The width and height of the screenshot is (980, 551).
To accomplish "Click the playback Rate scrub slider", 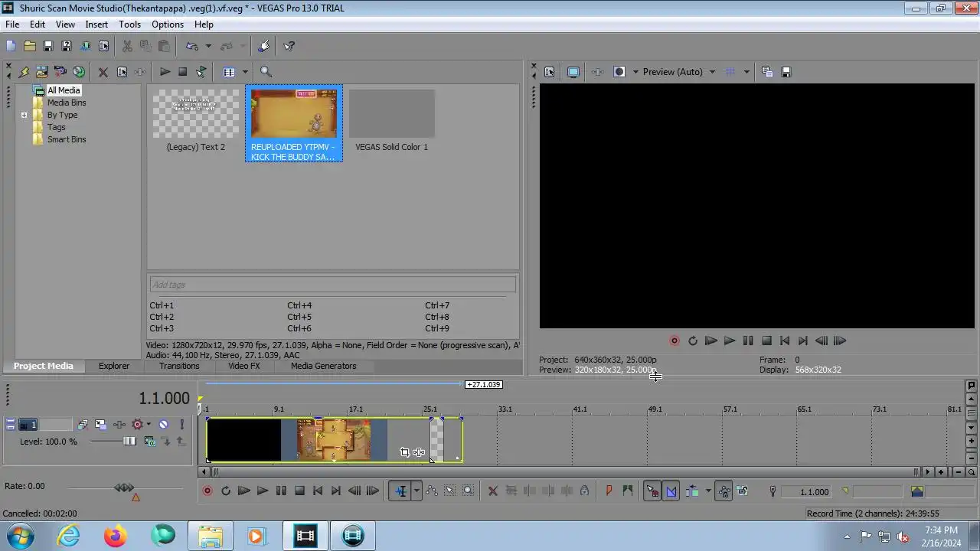I will (x=124, y=487).
